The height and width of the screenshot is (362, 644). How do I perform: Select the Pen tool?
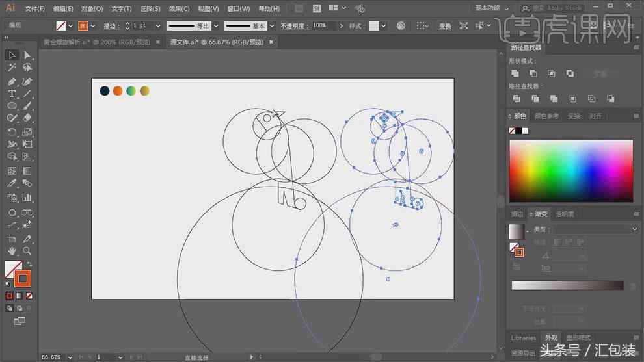tap(12, 82)
